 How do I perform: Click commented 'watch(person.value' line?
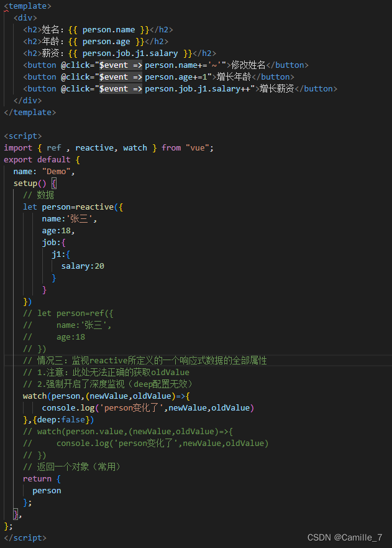(128, 432)
